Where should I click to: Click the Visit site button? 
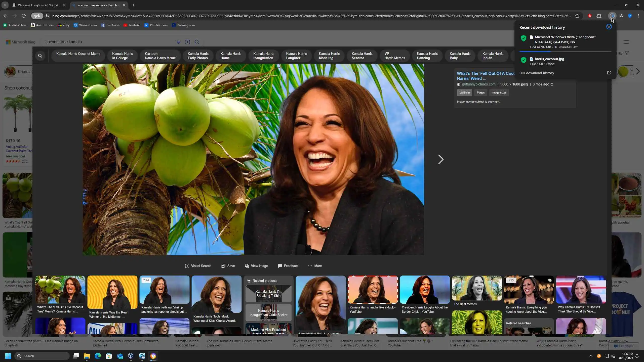(x=464, y=93)
